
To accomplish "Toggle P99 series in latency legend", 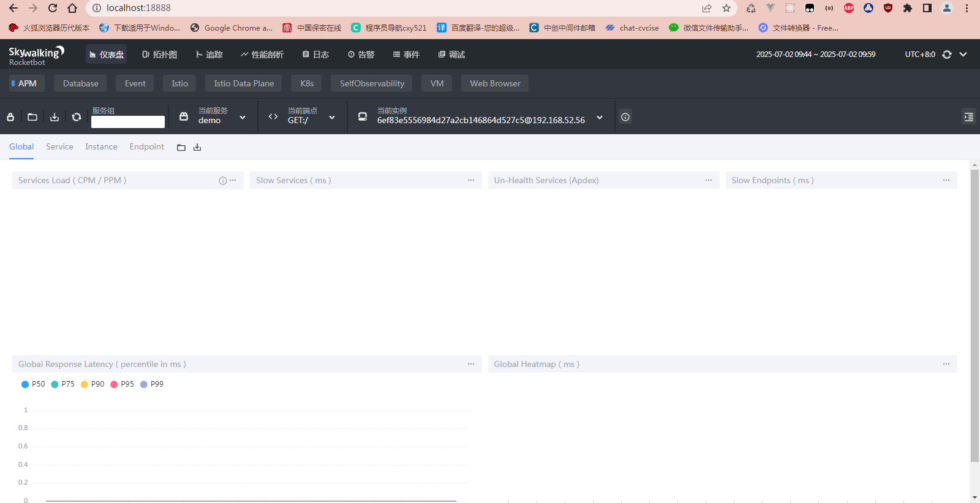I will click(152, 384).
